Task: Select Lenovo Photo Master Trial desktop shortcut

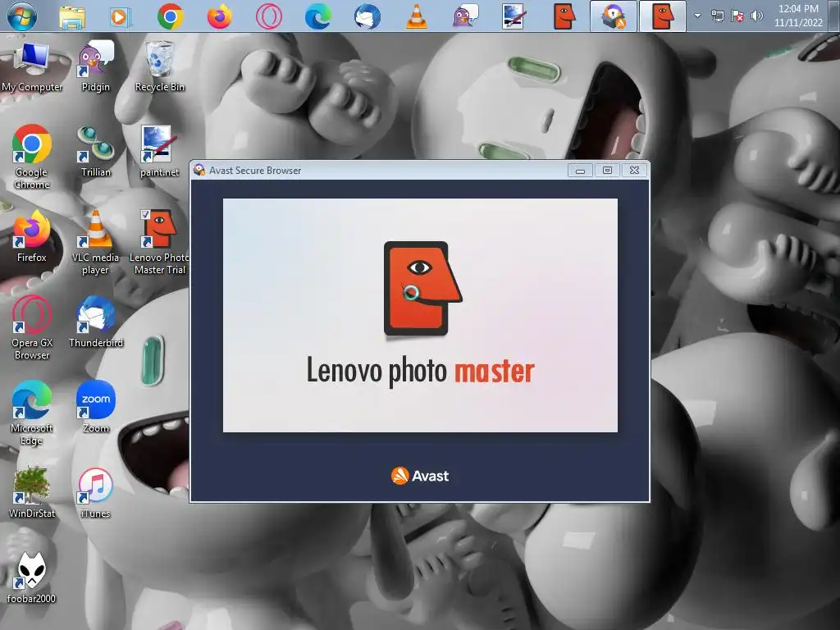Action: click(159, 242)
